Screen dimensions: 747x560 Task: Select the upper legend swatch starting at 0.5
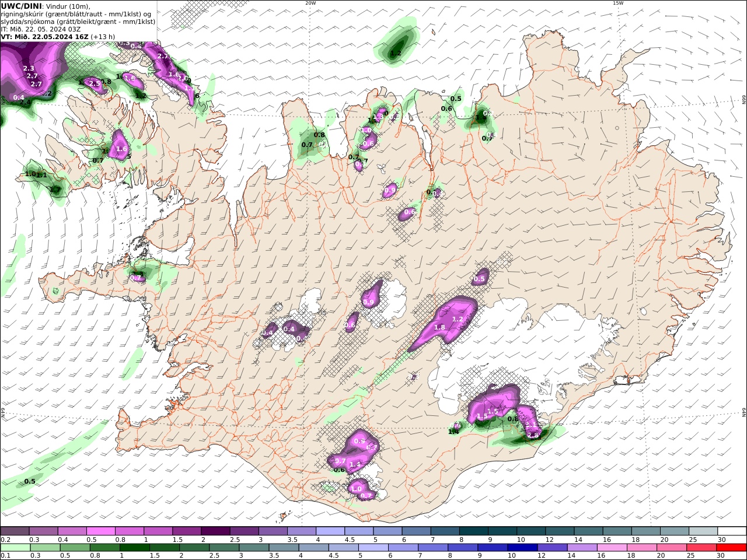point(100,531)
